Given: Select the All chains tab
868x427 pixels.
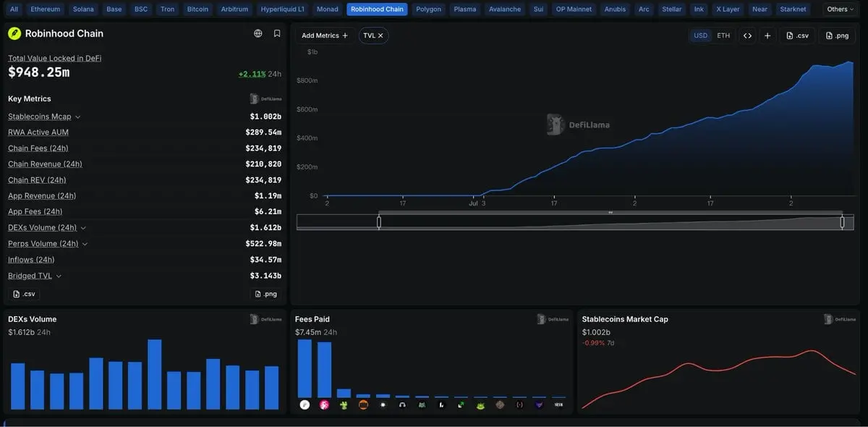Looking at the screenshot, I should [14, 9].
